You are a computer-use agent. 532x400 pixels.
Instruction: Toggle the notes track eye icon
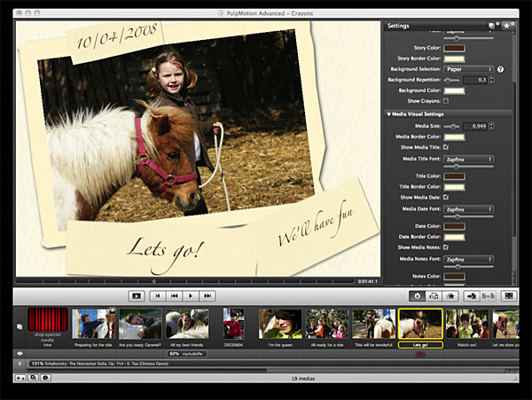[x=20, y=354]
